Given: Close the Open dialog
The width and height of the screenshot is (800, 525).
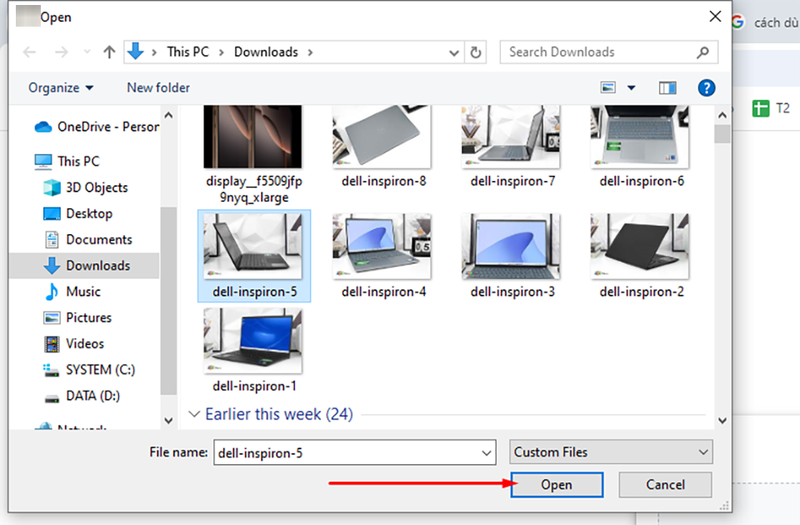Looking at the screenshot, I should pyautogui.click(x=715, y=17).
